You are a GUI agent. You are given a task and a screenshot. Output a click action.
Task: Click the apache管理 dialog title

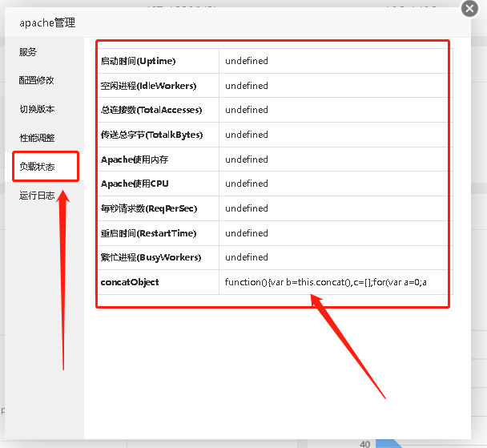pos(47,22)
